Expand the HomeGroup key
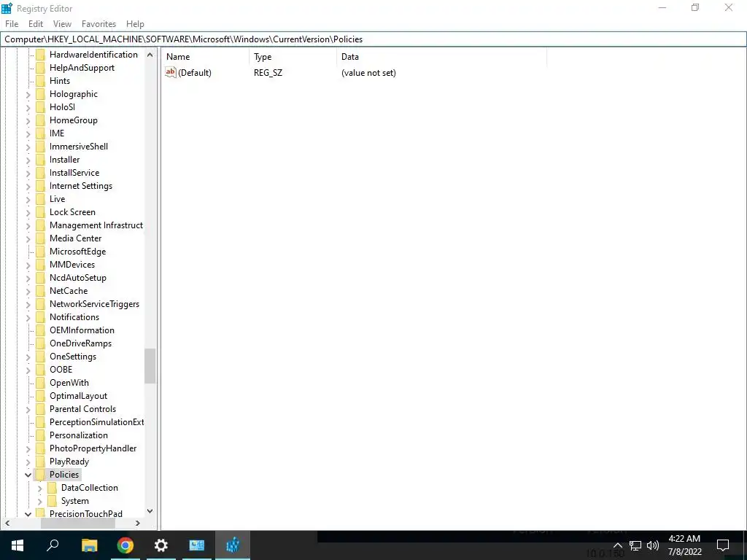The width and height of the screenshot is (747, 560). (x=28, y=120)
